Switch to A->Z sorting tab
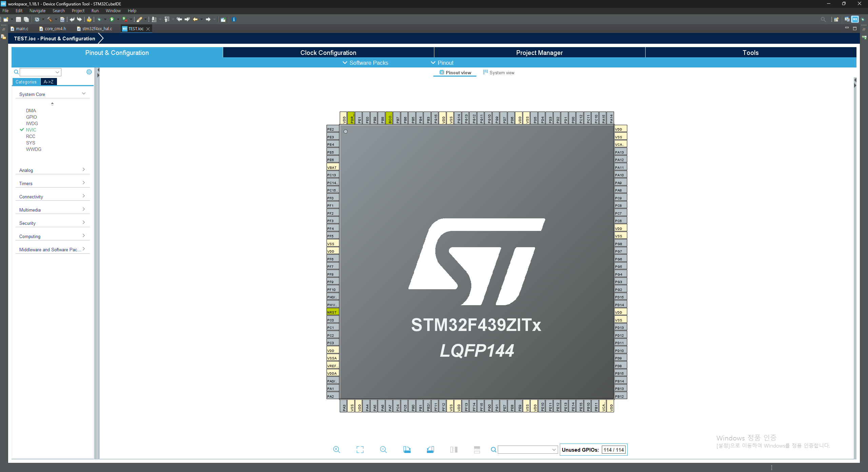Screen dimensions: 868x472 (x=48, y=82)
